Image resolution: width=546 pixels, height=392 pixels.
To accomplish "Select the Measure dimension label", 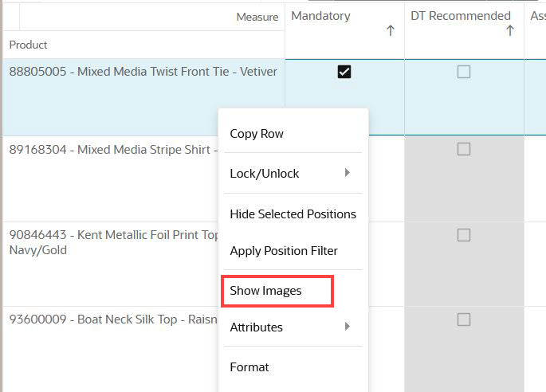I will (x=257, y=17).
